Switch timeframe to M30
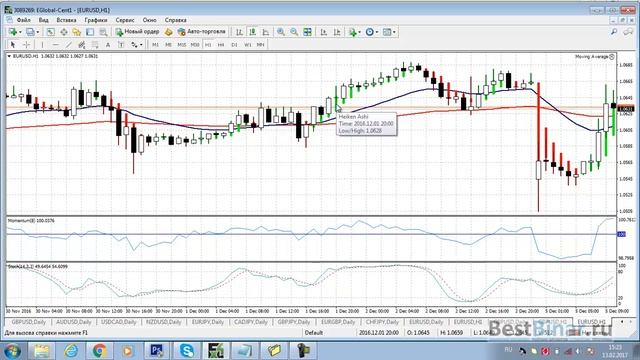This screenshot has width=640, height=360. [x=195, y=45]
